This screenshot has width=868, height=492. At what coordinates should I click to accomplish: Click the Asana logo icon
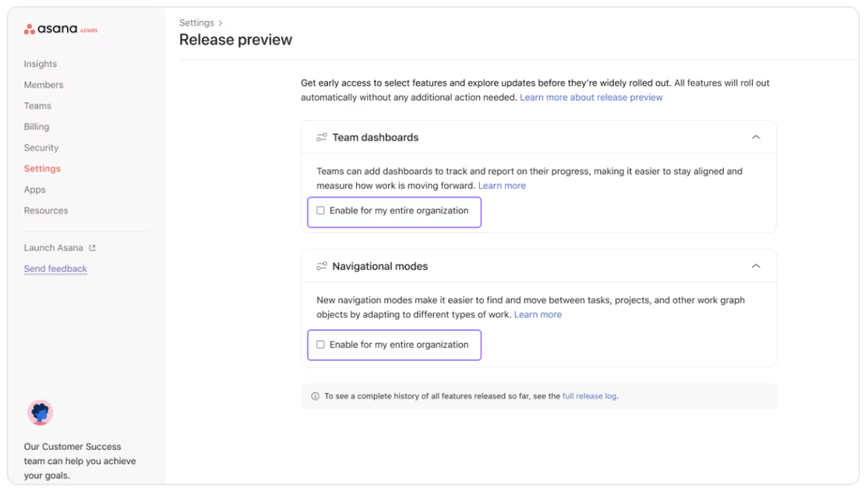30,30
